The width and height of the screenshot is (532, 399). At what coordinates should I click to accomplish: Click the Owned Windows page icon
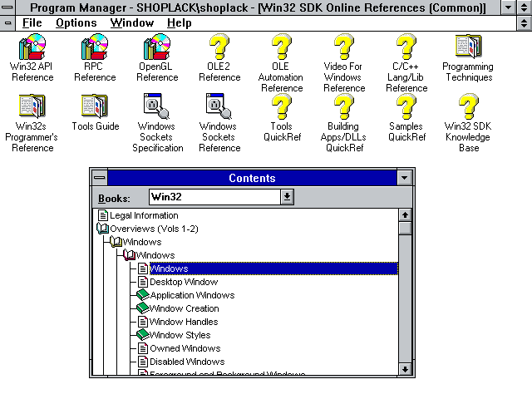[x=143, y=348]
